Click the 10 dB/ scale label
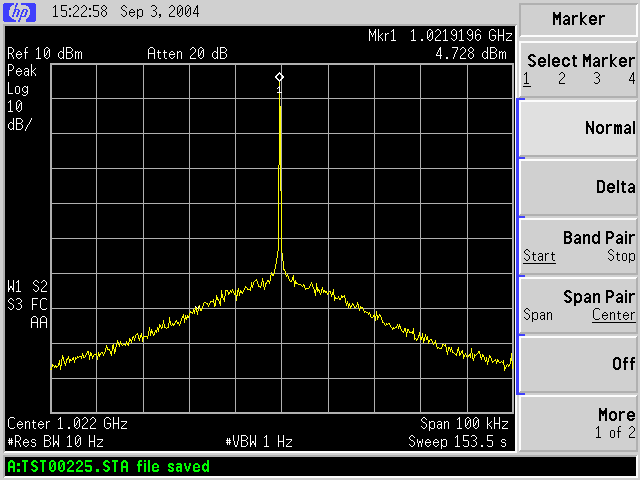This screenshot has width=640, height=480. point(19,116)
